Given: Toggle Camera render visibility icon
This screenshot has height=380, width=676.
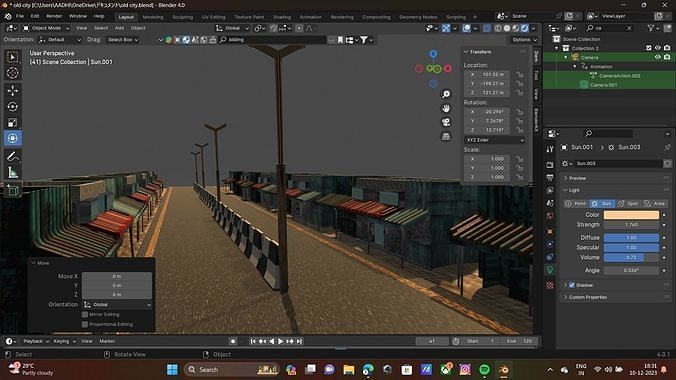Looking at the screenshot, I should pyautogui.click(x=667, y=57).
